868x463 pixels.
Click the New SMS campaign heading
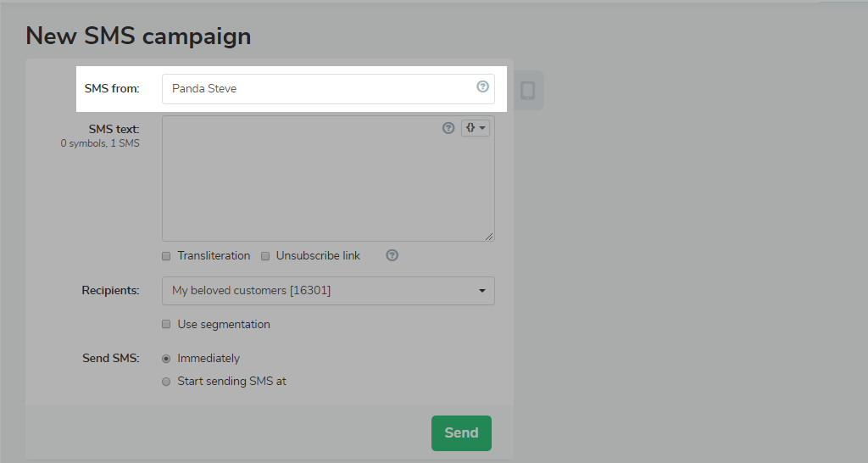click(x=138, y=36)
